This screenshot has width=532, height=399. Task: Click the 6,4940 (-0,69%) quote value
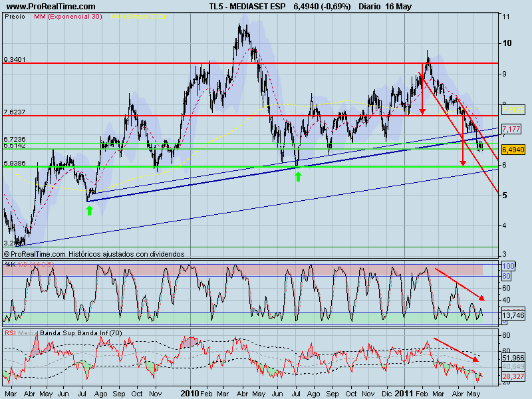tap(322, 7)
